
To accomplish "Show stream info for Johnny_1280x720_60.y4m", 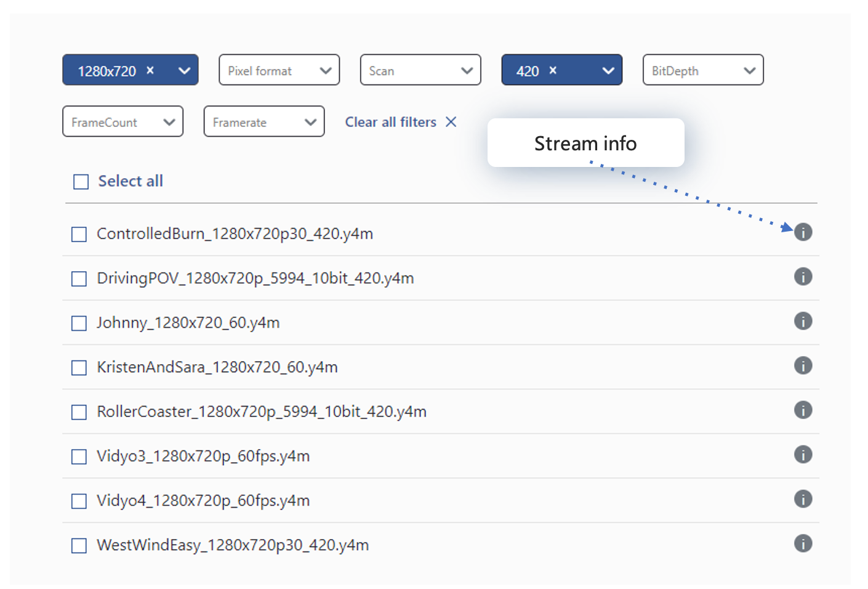I will point(803,321).
